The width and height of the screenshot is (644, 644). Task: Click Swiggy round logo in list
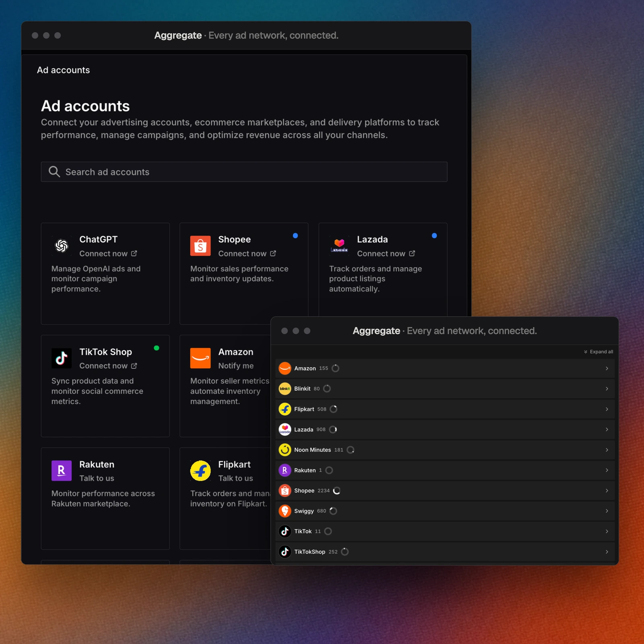(x=285, y=511)
